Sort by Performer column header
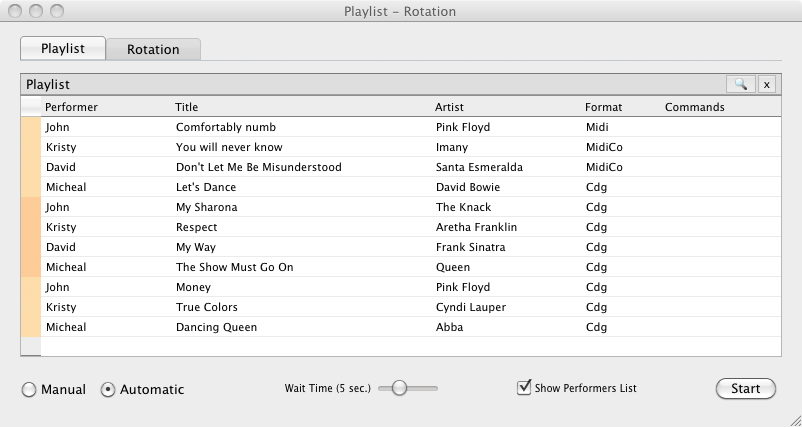This screenshot has height=427, width=802. 71,107
